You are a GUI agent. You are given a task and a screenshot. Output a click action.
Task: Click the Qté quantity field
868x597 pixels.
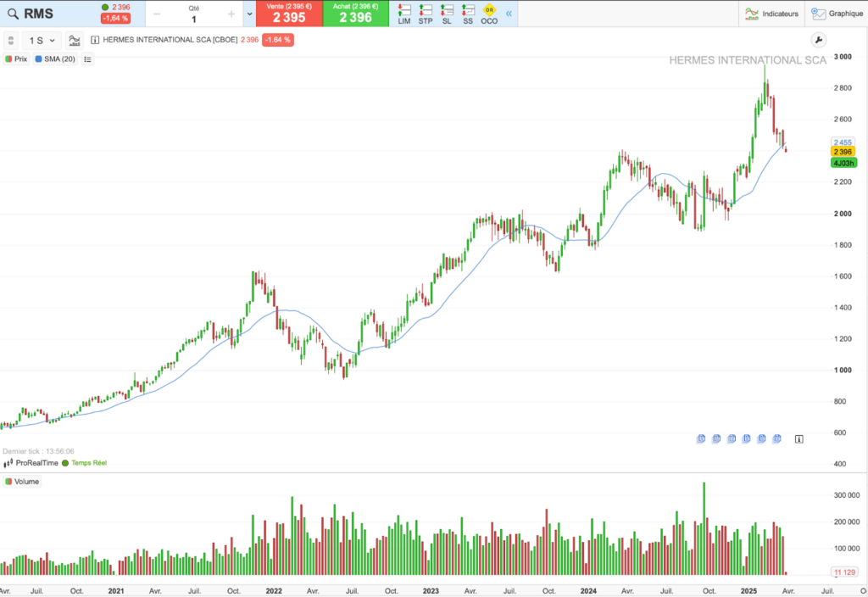pos(194,14)
